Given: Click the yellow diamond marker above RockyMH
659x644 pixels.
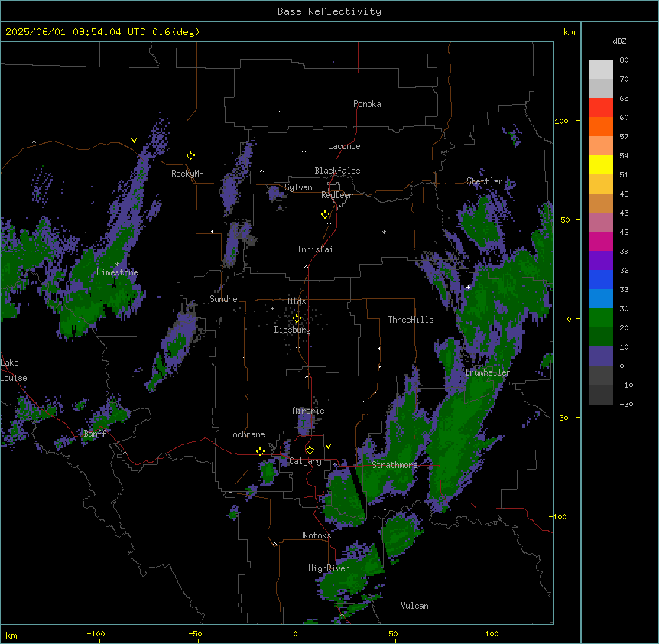Looking at the screenshot, I should click(190, 156).
